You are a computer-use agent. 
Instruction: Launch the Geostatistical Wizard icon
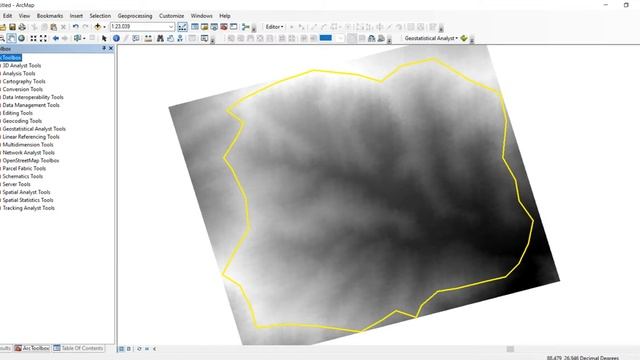point(464,38)
